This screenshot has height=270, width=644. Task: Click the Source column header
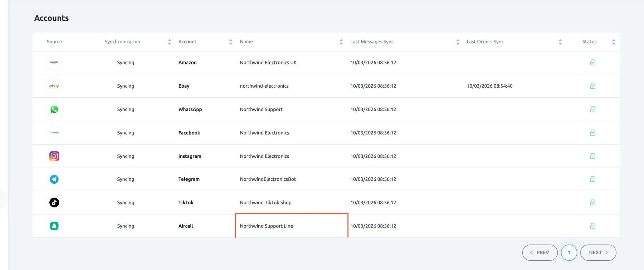coord(54,41)
